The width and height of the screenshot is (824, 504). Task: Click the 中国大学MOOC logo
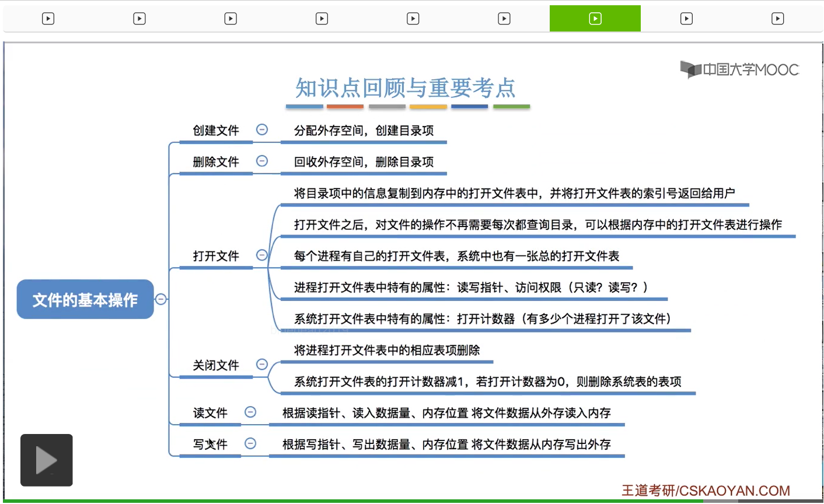tap(739, 69)
